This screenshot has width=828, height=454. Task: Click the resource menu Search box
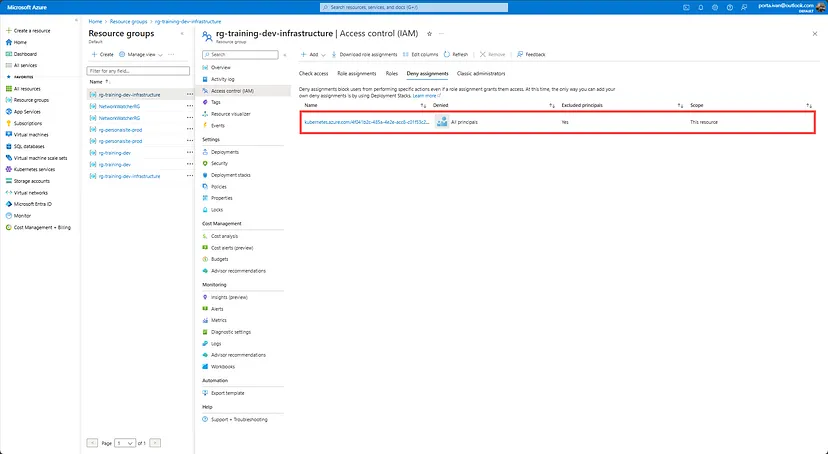(240, 54)
